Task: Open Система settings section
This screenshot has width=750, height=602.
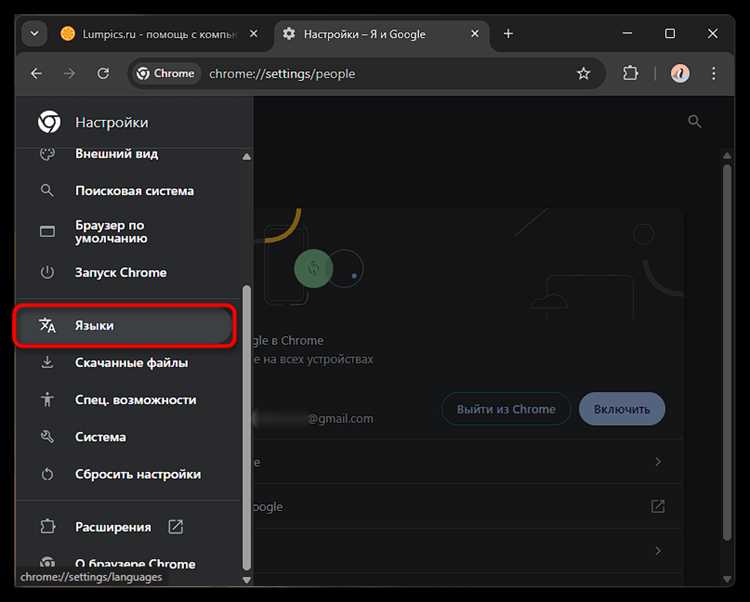Action: (128, 437)
